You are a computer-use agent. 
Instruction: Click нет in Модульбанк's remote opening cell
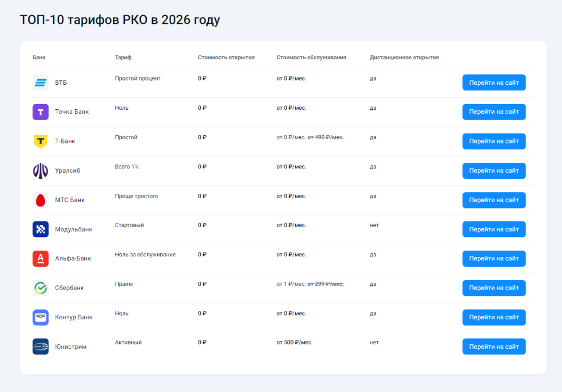pos(374,225)
